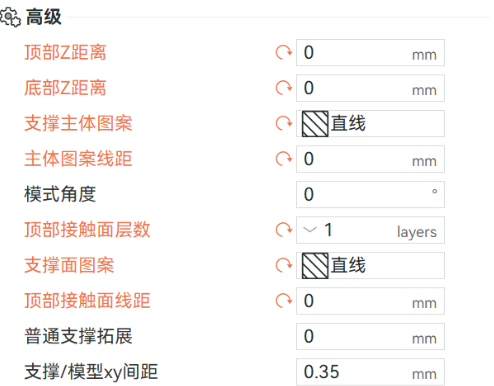Click the 底部Z距离 label
Image resolution: width=494 pixels, height=386 pixels.
point(65,88)
